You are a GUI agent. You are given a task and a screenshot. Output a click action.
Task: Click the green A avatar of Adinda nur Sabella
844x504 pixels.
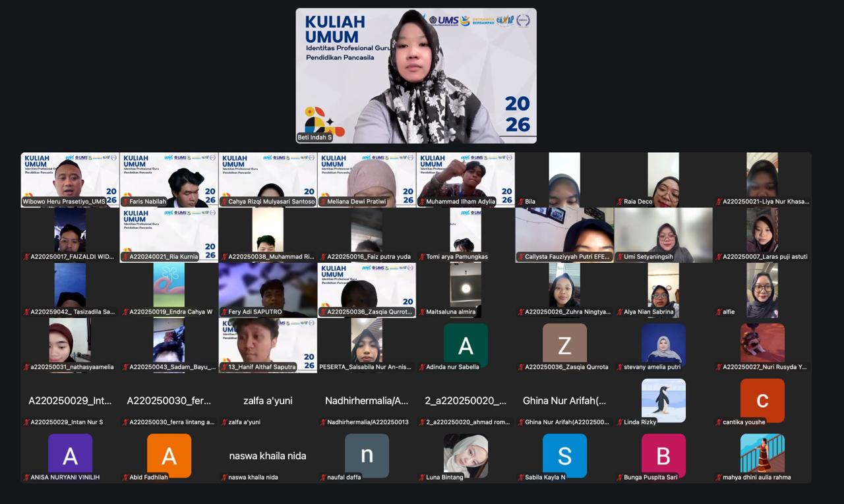[x=466, y=345]
